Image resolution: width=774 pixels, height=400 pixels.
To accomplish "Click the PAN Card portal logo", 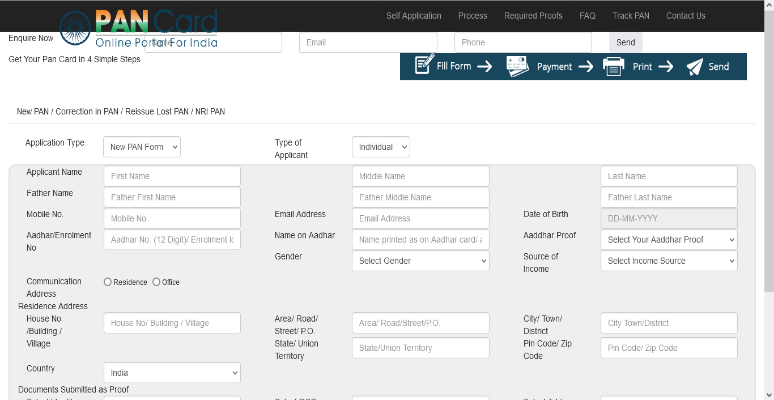I will point(139,28).
